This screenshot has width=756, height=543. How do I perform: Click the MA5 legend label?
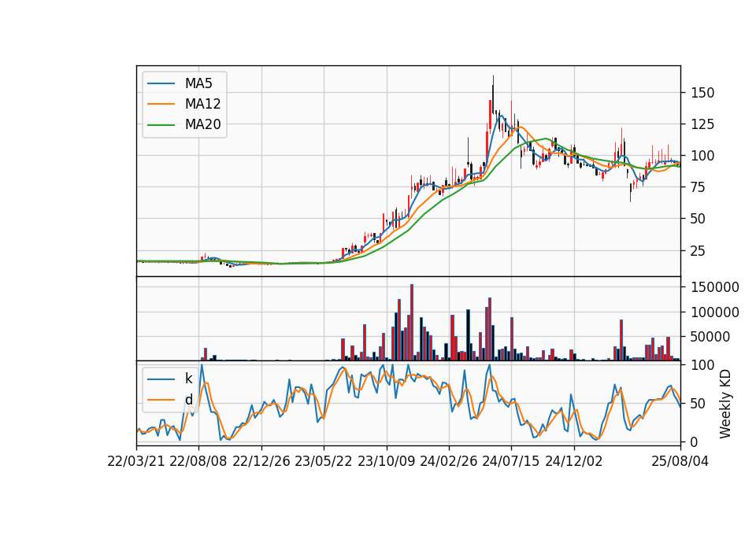pyautogui.click(x=198, y=83)
